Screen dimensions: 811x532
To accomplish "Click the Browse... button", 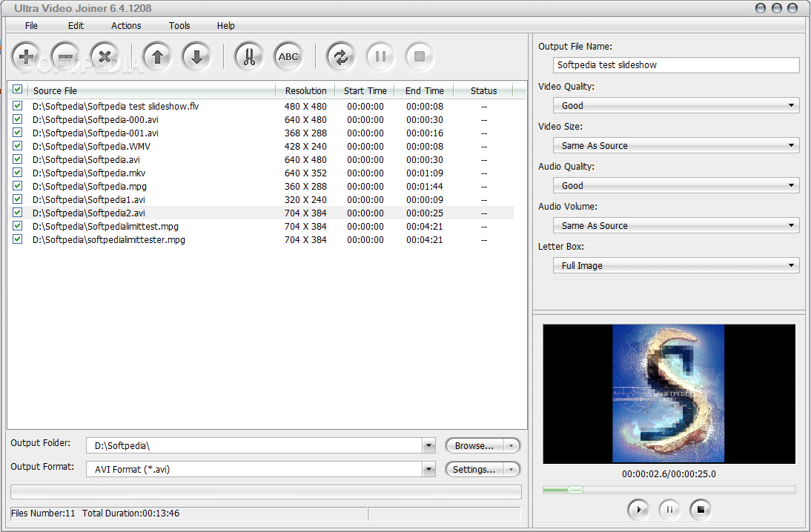I will click(474, 445).
